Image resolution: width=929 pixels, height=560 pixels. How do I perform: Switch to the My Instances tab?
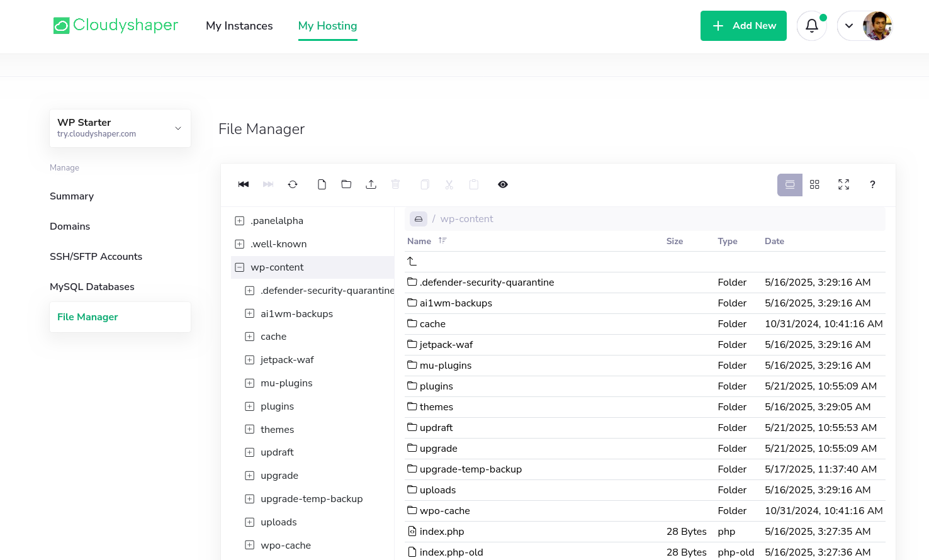pyautogui.click(x=239, y=26)
